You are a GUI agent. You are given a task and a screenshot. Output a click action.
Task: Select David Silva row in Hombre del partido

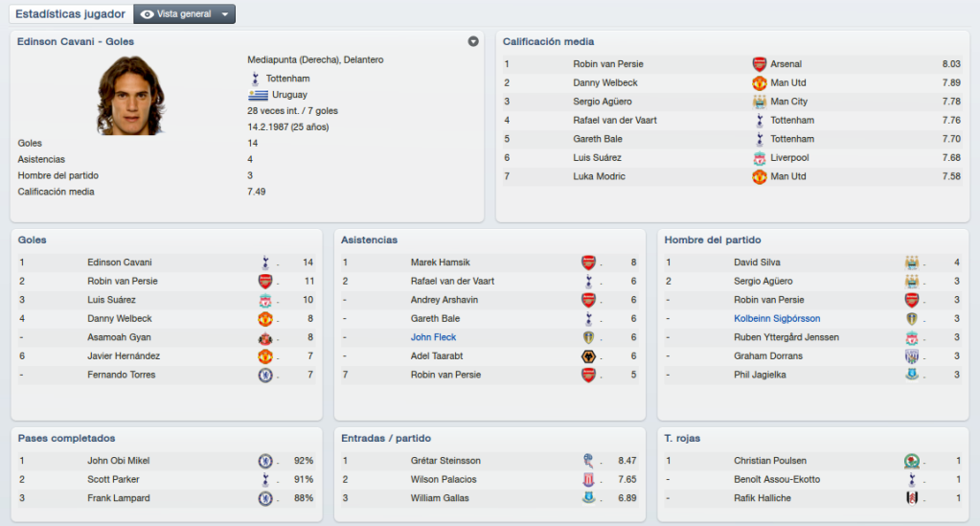[x=813, y=263]
